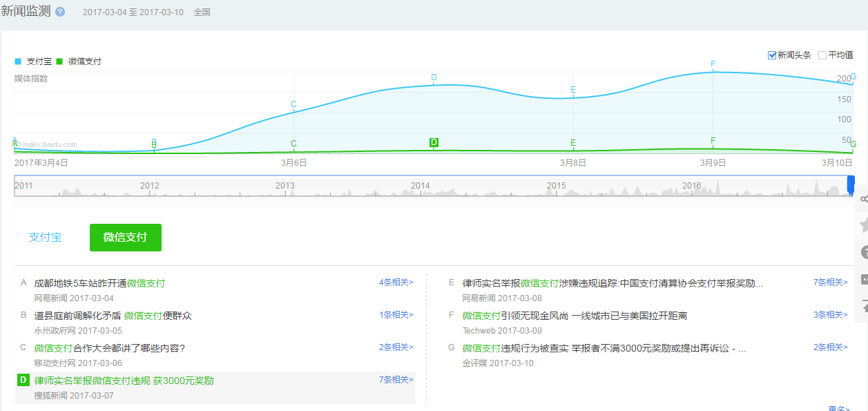View 7条相关 for the 网易新闻 2017-03-08 story
Screen dimensions: 868x411
coord(831,282)
